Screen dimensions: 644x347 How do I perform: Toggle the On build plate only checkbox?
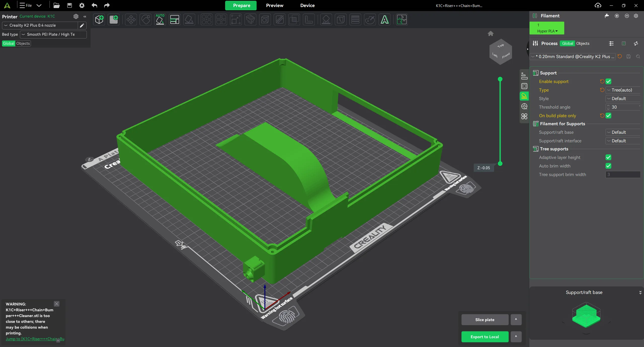(609, 116)
